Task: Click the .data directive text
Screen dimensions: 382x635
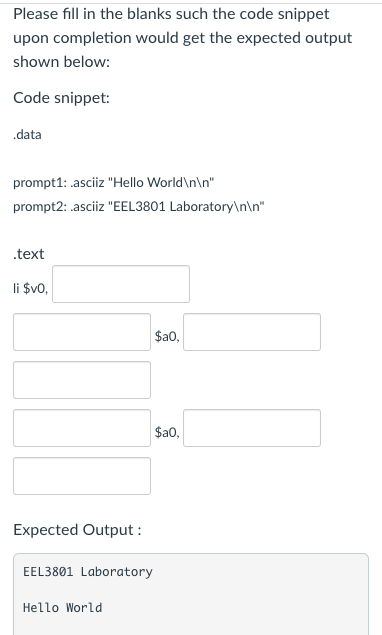Action: pos(27,134)
